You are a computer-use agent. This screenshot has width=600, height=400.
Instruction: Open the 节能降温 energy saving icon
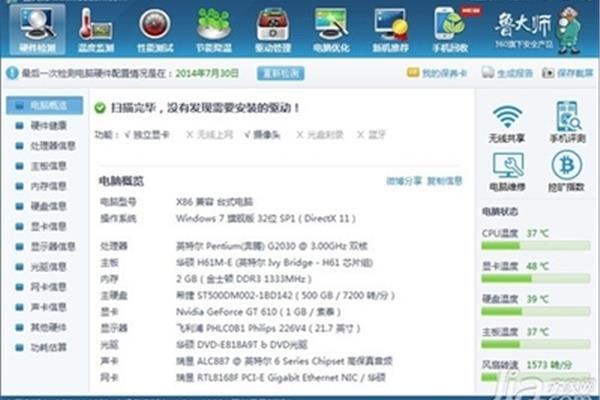point(214,29)
